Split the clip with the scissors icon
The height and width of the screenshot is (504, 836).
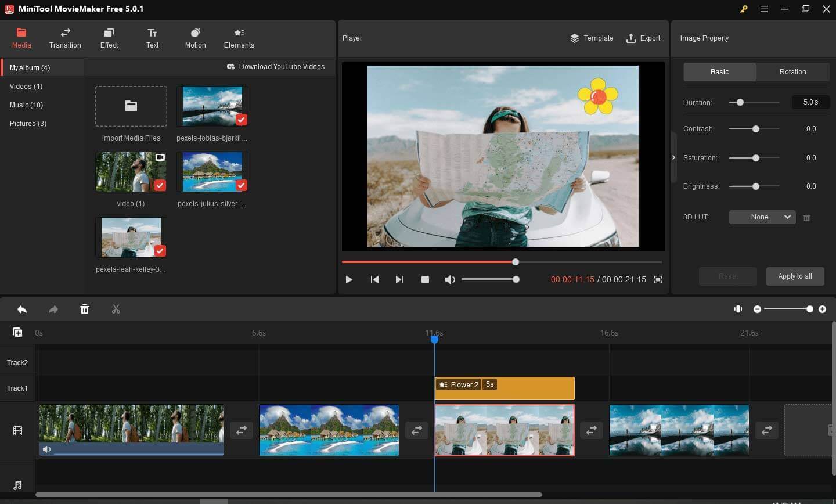(x=116, y=309)
